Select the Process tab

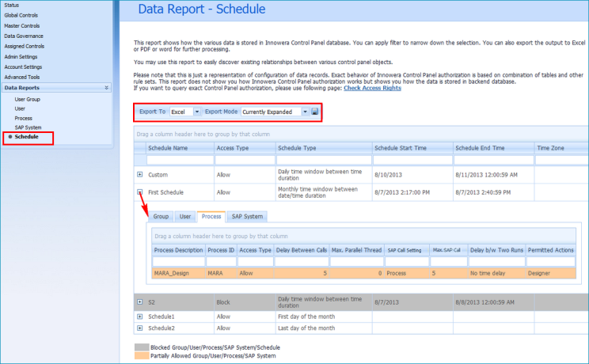point(211,216)
